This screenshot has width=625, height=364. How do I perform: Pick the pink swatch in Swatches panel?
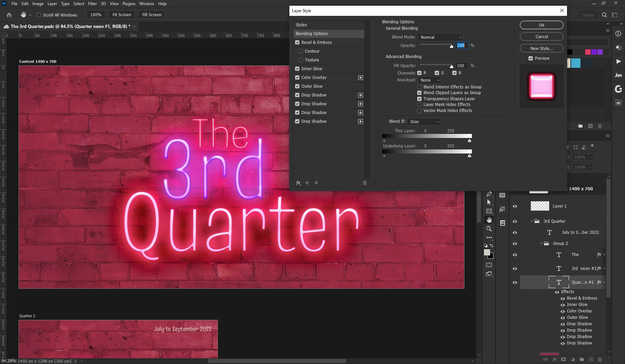click(588, 52)
